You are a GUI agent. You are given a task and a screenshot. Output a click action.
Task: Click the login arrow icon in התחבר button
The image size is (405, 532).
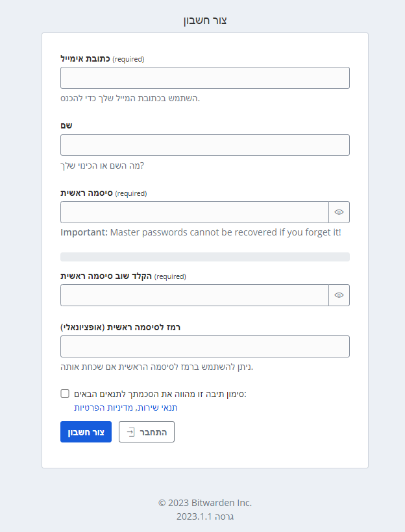click(x=130, y=432)
